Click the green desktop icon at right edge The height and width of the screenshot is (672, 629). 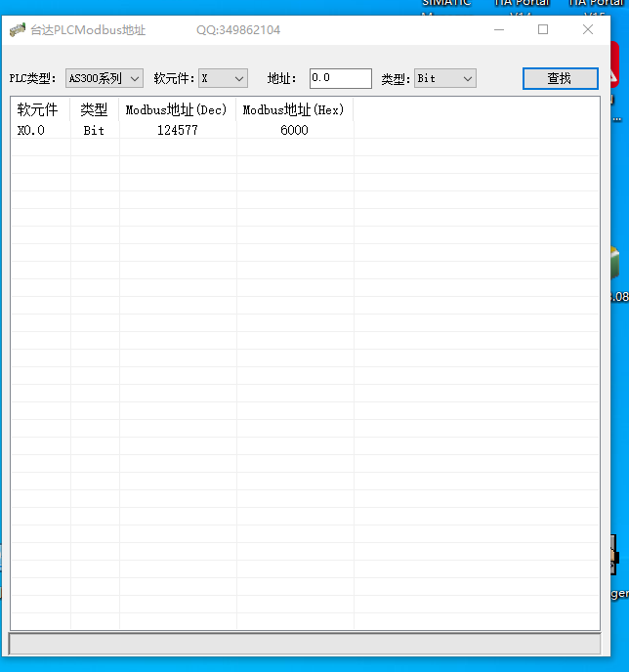613,264
